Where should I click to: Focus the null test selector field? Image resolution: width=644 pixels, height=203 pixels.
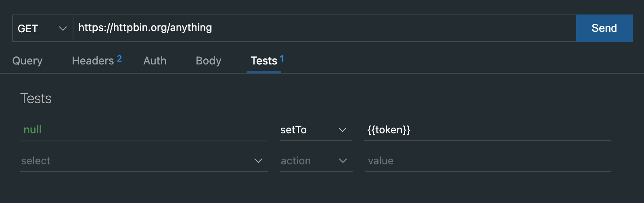click(x=144, y=130)
